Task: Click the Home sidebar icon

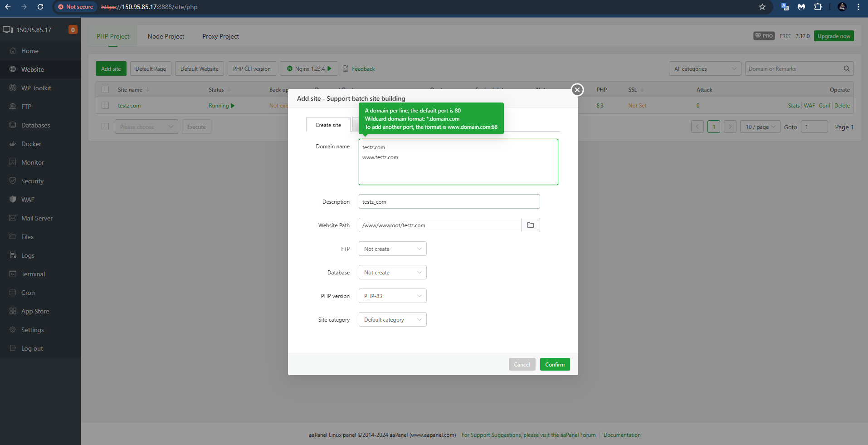Action: tap(13, 51)
